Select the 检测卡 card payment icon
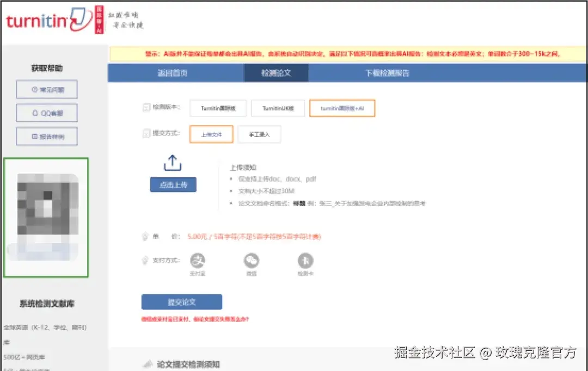This screenshot has height=371, width=588. point(305,261)
